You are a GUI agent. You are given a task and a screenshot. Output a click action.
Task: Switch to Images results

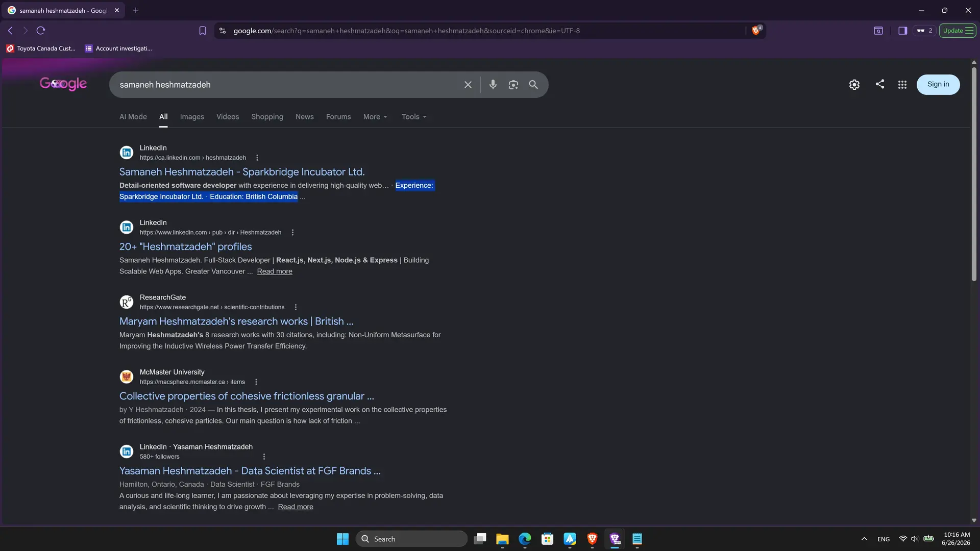click(x=192, y=117)
